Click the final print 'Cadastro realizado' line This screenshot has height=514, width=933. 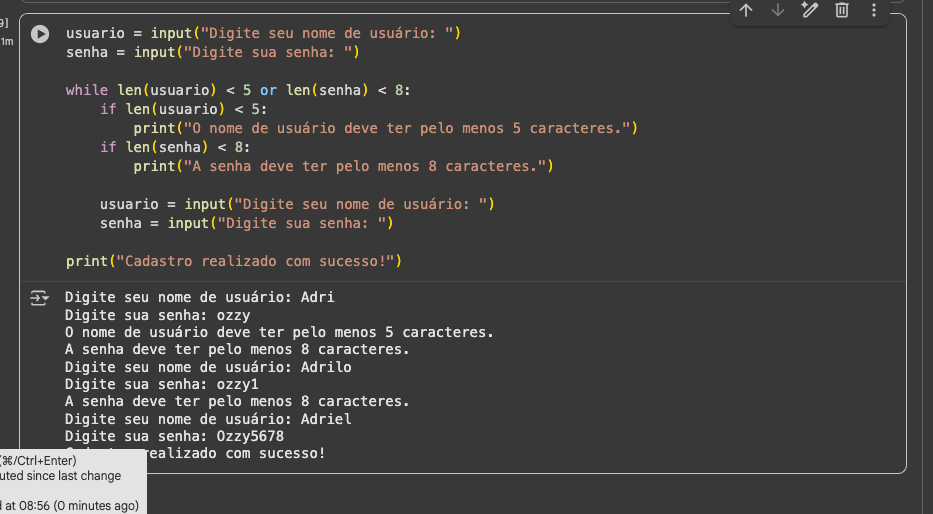(x=233, y=261)
